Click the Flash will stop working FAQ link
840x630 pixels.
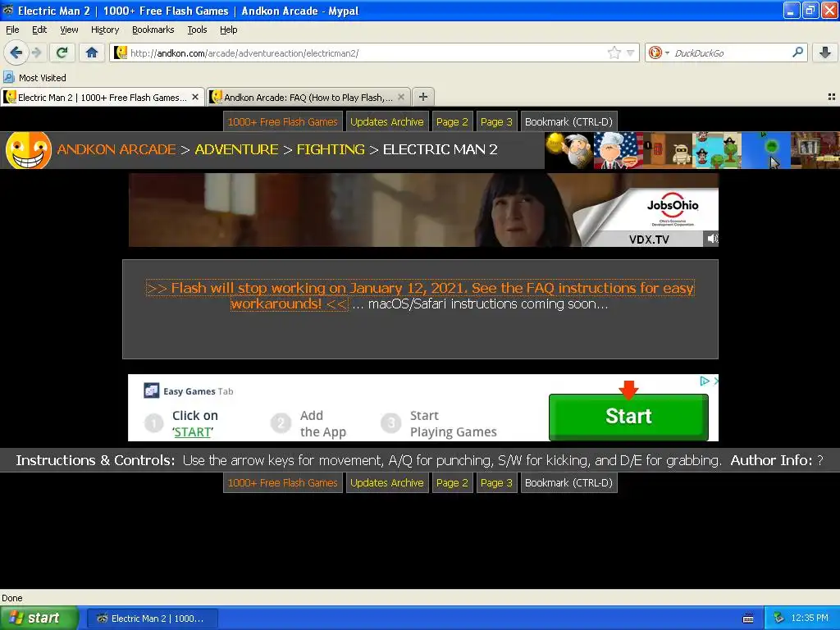click(420, 295)
